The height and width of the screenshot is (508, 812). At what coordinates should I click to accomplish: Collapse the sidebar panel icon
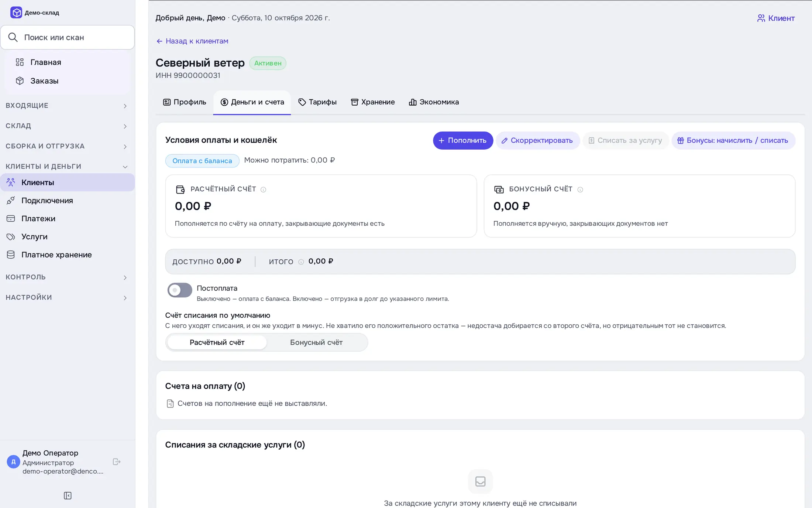pyautogui.click(x=68, y=495)
